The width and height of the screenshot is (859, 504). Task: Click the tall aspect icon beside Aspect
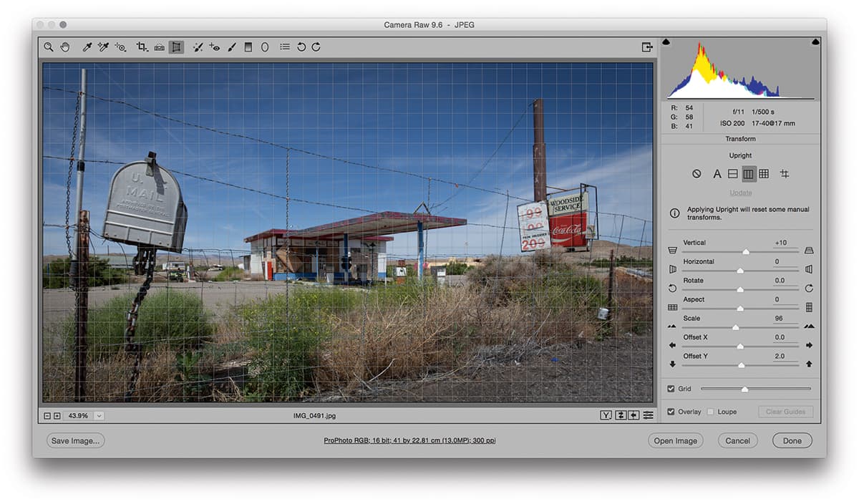pos(809,307)
